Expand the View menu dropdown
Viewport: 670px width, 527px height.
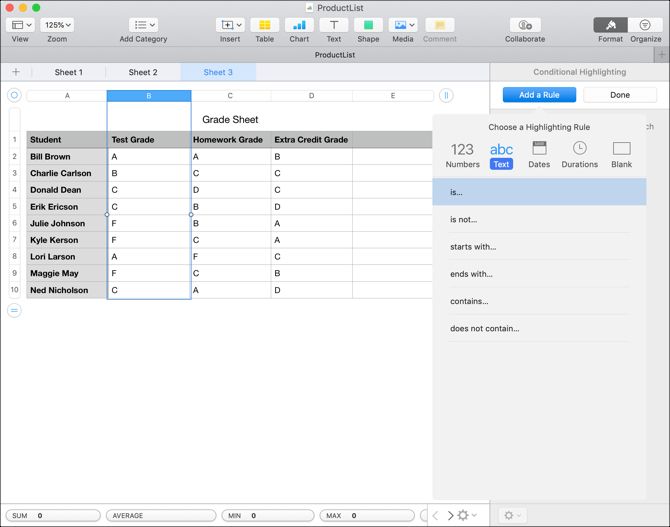[x=20, y=25]
